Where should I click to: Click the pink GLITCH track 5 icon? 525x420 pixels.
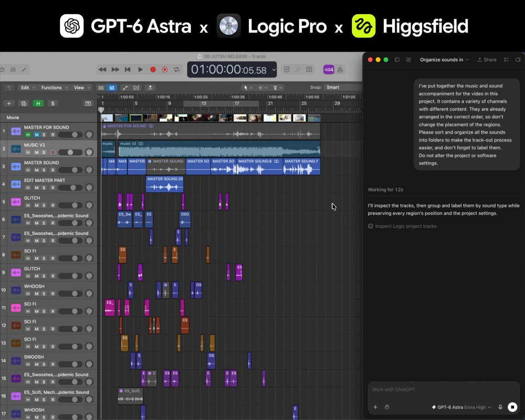click(x=16, y=202)
